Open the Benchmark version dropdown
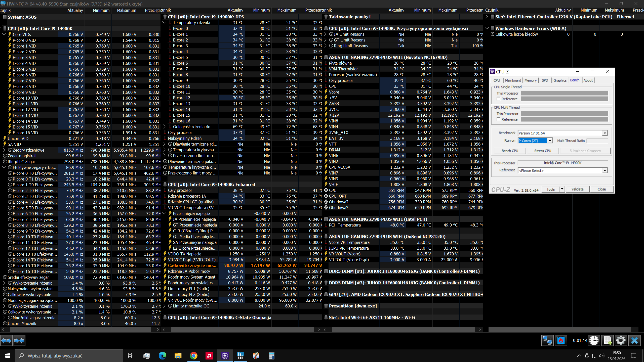This screenshot has width=644, height=362. tap(605, 133)
